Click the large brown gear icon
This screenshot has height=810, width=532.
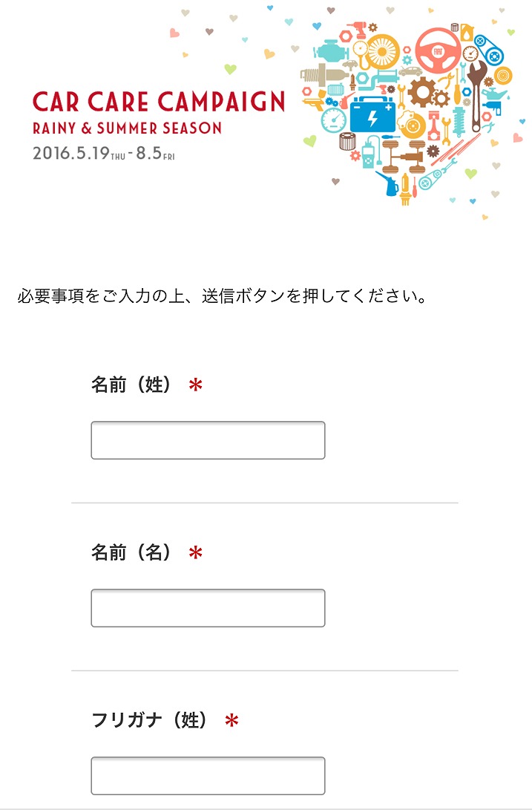click(x=424, y=92)
